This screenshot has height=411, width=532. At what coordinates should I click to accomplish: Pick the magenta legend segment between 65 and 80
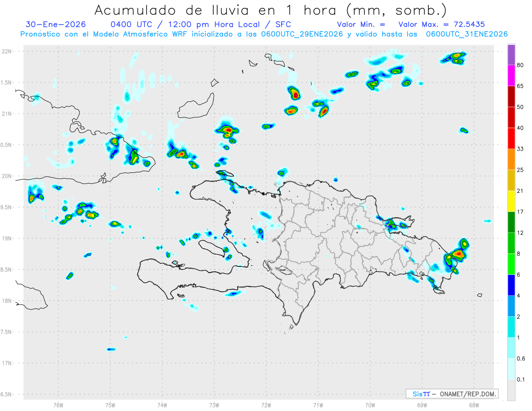pyautogui.click(x=511, y=75)
